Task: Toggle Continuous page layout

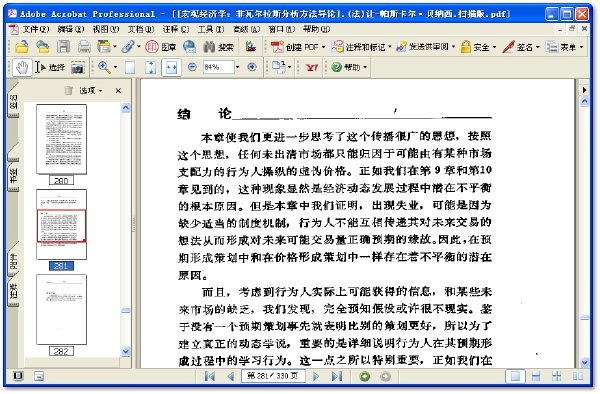Action: [x=536, y=376]
